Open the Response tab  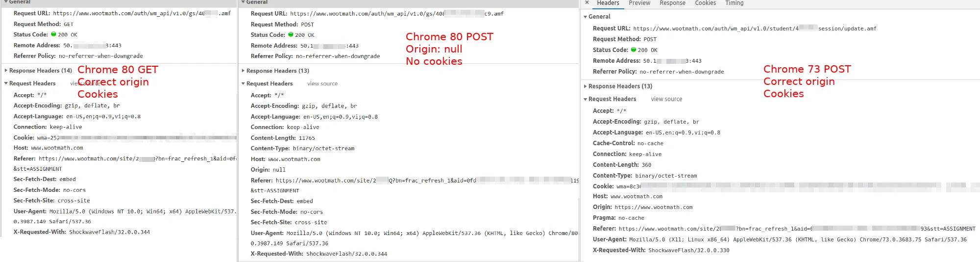point(672,3)
